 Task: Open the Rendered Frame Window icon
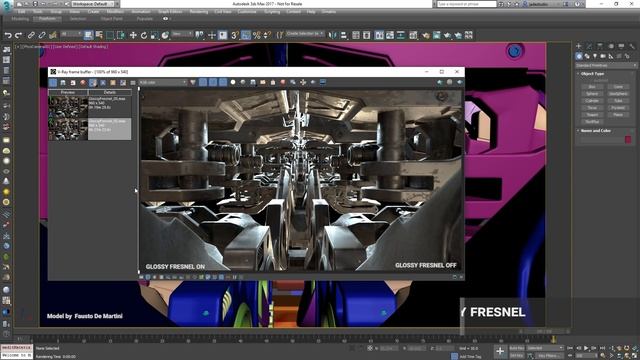(x=437, y=36)
